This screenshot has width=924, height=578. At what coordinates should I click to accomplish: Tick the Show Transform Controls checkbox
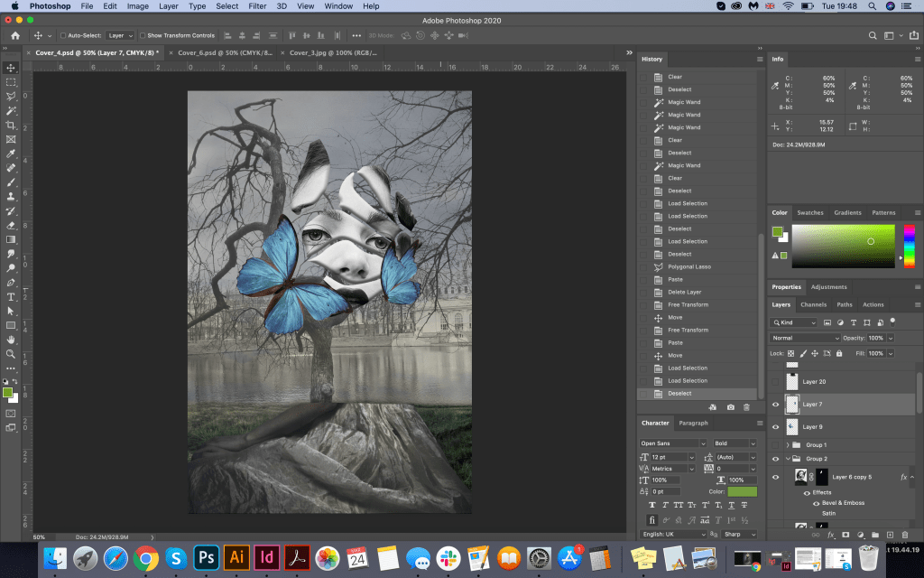(142, 35)
